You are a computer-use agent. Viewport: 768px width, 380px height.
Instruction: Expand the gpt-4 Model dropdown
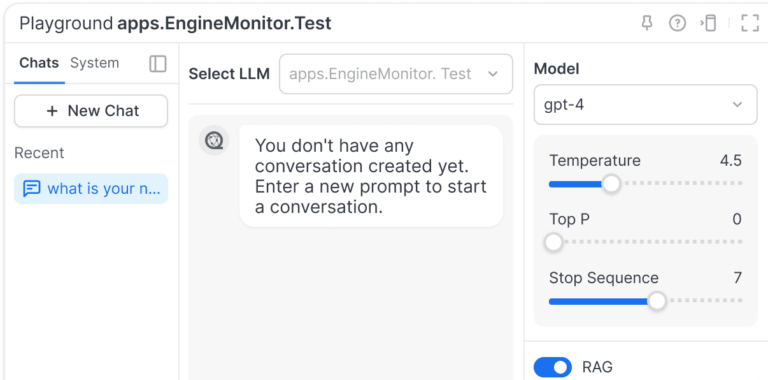(646, 105)
